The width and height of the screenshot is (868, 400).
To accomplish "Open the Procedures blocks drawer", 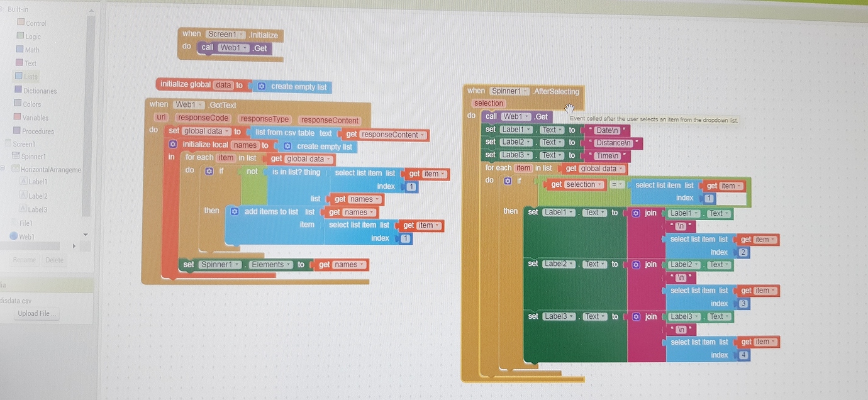I will click(x=38, y=131).
